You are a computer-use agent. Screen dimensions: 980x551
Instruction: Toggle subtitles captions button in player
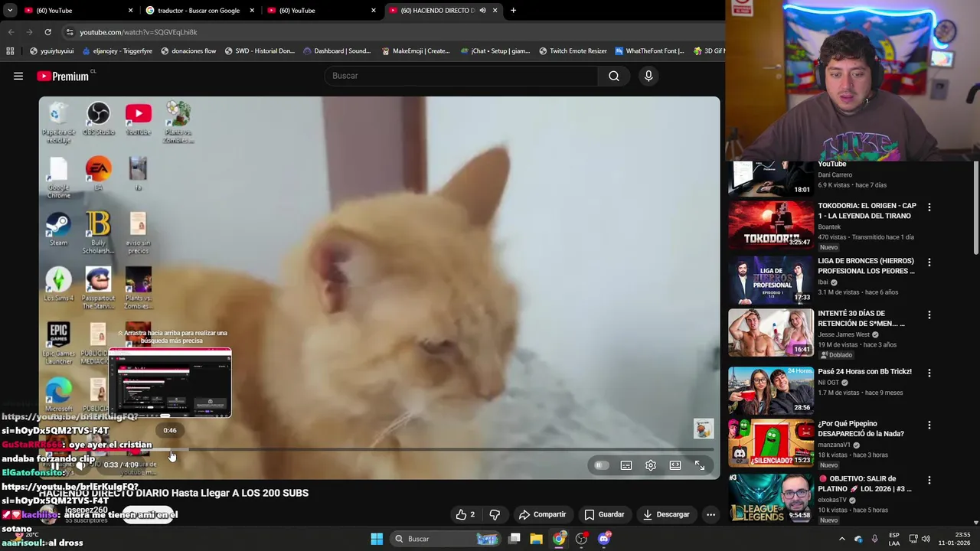[x=626, y=465]
